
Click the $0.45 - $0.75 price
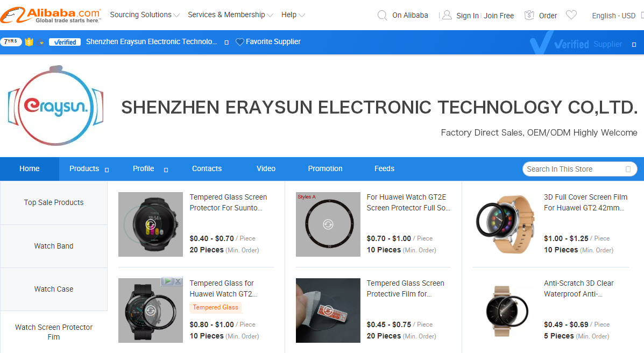coord(388,324)
